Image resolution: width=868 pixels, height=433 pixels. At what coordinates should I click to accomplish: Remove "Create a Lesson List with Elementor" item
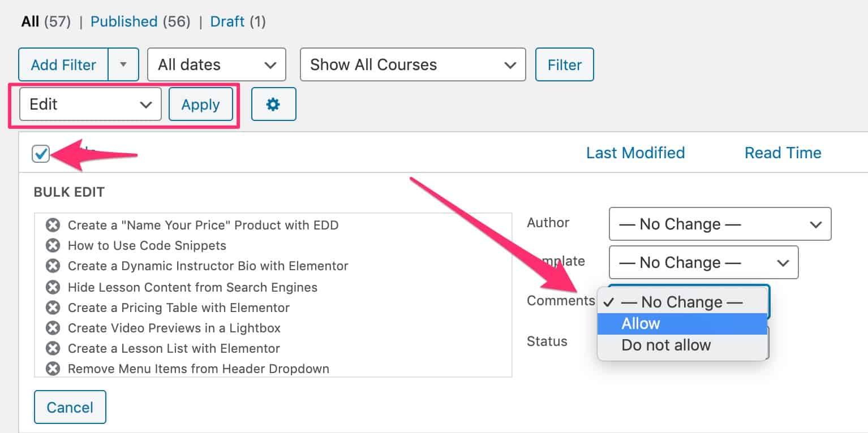(52, 348)
